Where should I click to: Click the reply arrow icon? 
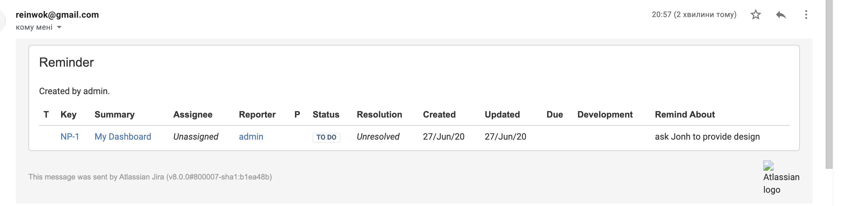781,15
